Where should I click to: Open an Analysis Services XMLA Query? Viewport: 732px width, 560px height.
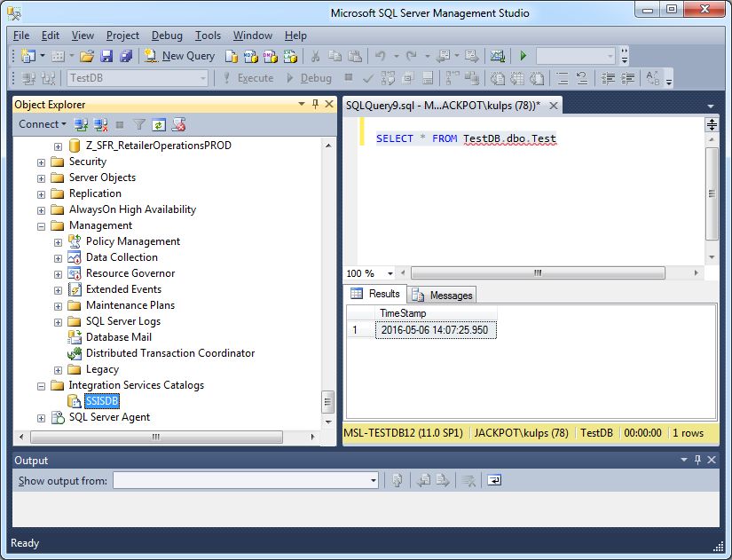pyautogui.click(x=290, y=56)
